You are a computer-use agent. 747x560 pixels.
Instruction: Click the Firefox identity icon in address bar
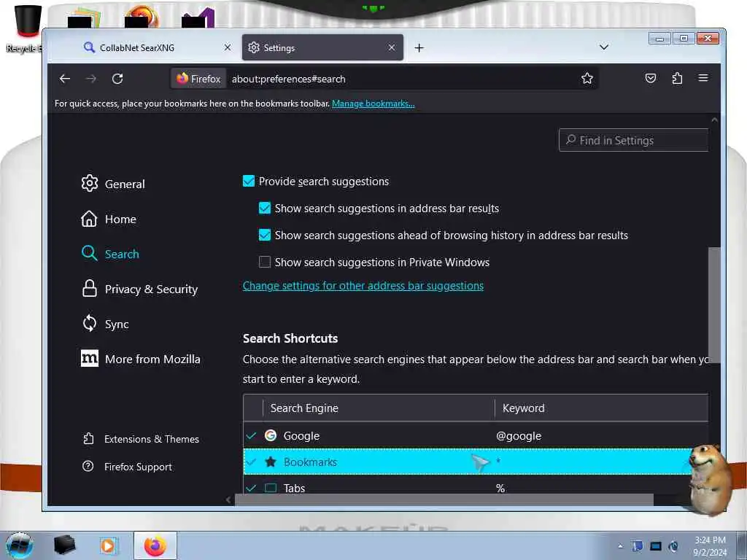(x=198, y=79)
